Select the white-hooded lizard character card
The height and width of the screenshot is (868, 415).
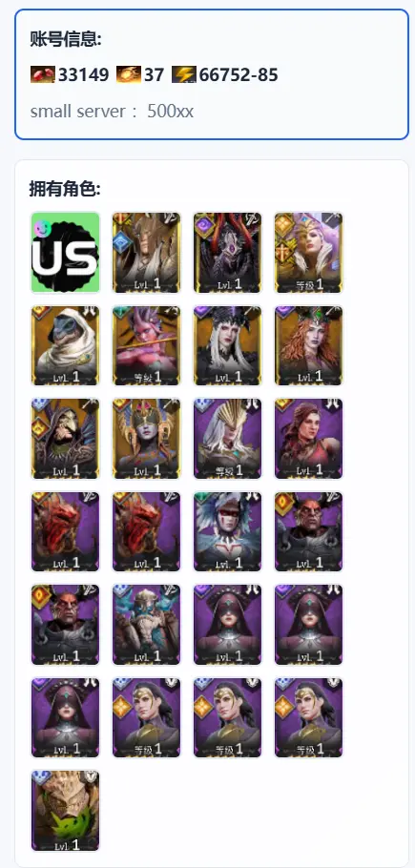(x=65, y=345)
